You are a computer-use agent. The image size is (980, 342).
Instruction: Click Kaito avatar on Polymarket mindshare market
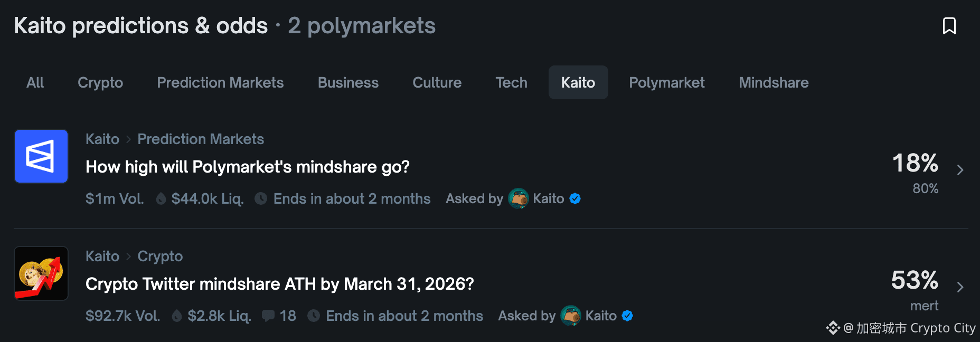[518, 198]
